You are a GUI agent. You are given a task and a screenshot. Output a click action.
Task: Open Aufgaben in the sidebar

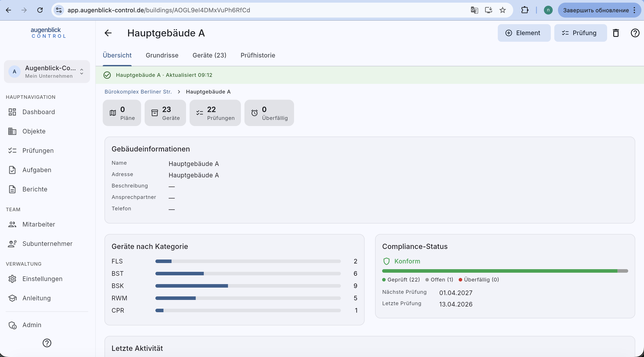pyautogui.click(x=47, y=170)
